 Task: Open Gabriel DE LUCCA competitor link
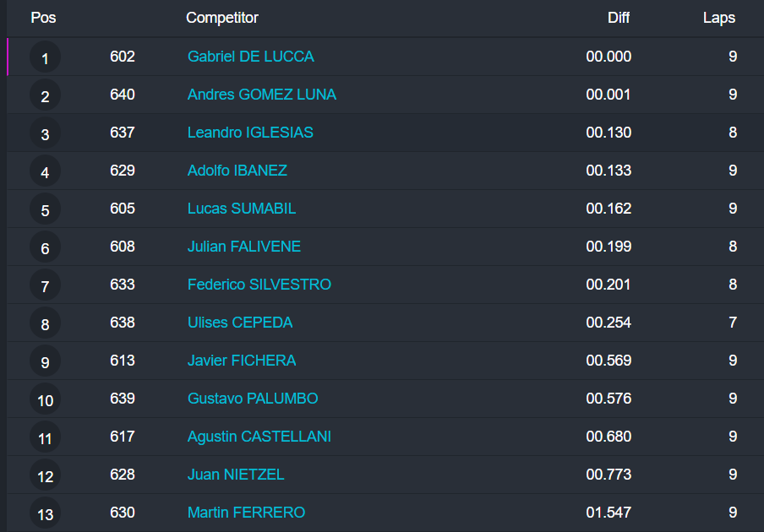[250, 57]
